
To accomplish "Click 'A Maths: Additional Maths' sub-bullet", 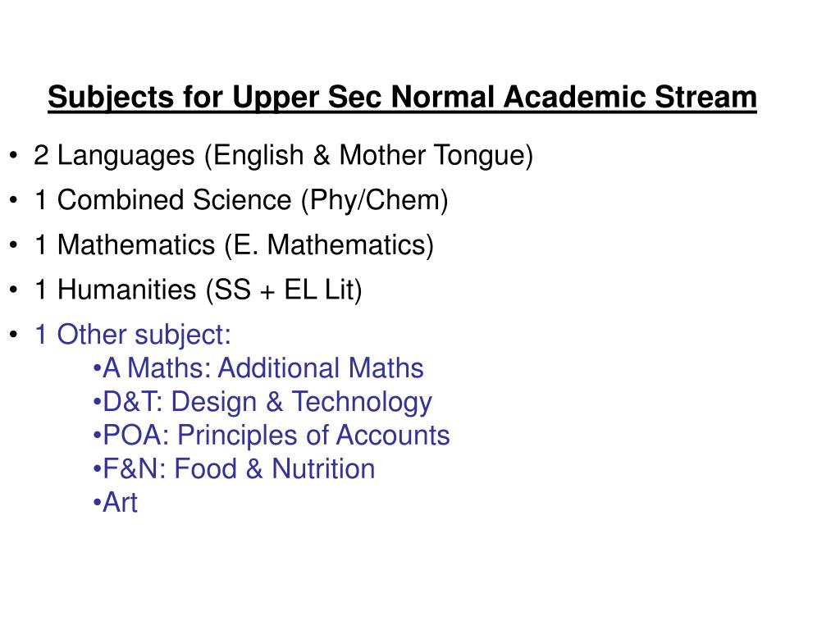I will pyautogui.click(x=258, y=368).
